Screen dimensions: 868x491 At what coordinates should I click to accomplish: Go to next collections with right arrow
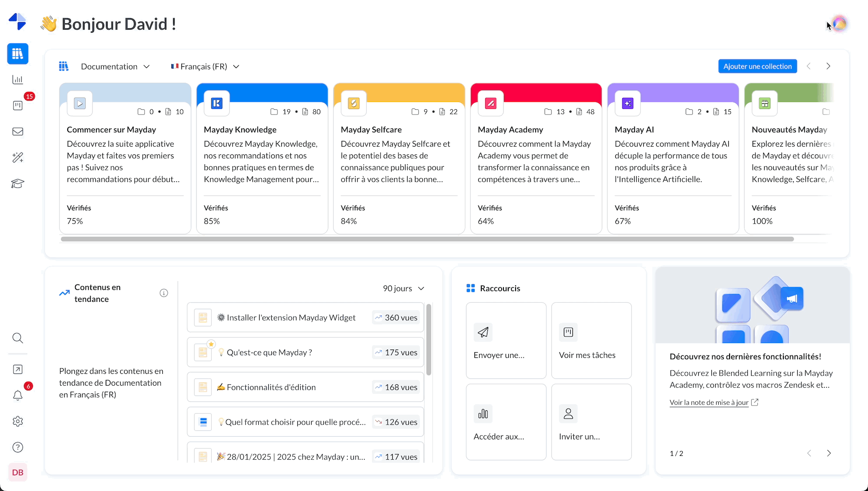828,66
